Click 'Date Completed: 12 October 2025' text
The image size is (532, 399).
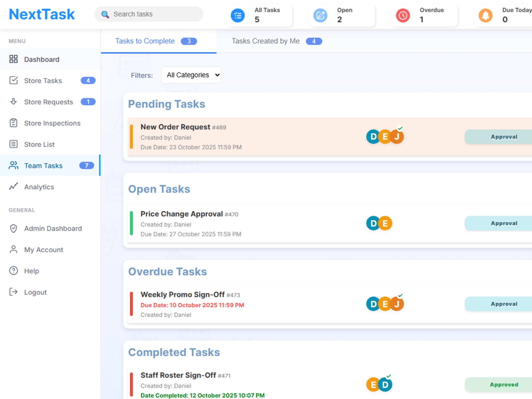tap(203, 395)
